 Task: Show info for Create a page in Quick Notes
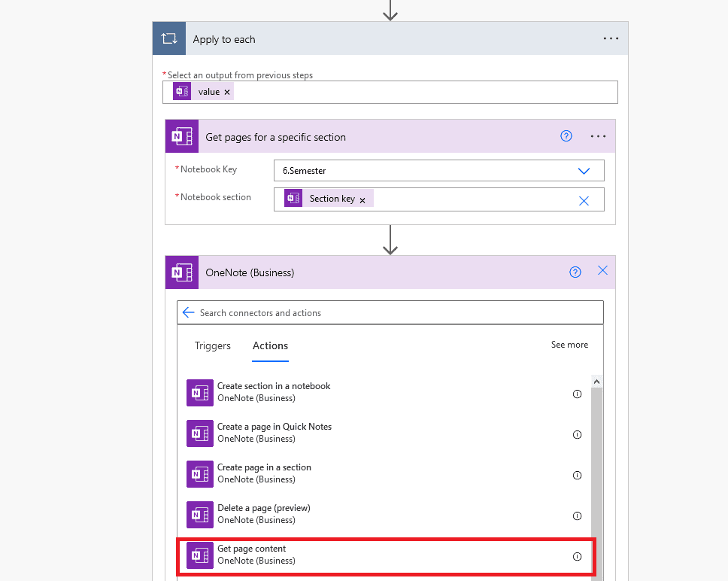point(577,435)
